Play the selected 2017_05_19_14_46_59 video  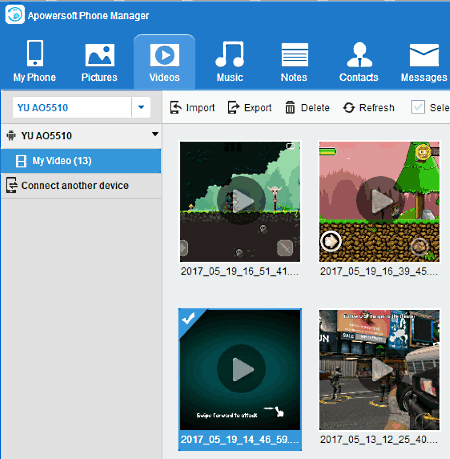click(241, 369)
